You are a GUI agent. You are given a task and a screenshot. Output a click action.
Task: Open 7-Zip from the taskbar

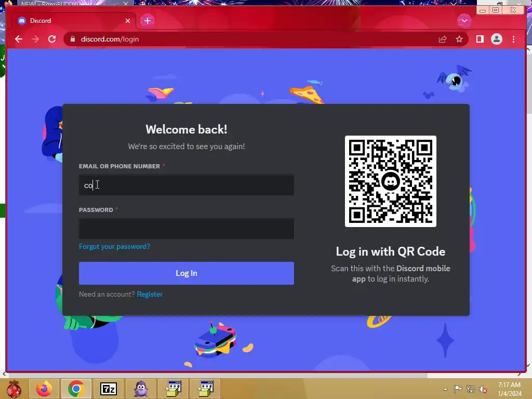[109, 389]
